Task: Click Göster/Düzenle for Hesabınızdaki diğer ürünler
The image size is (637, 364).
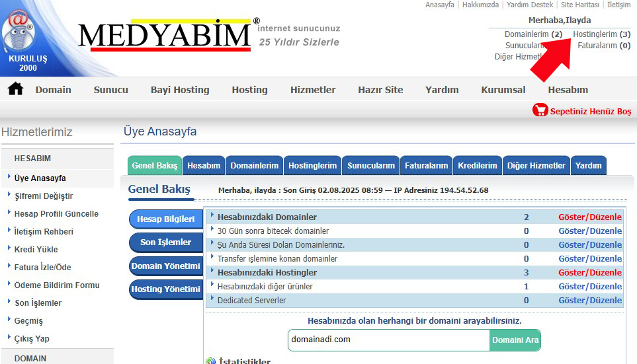Action: (590, 287)
